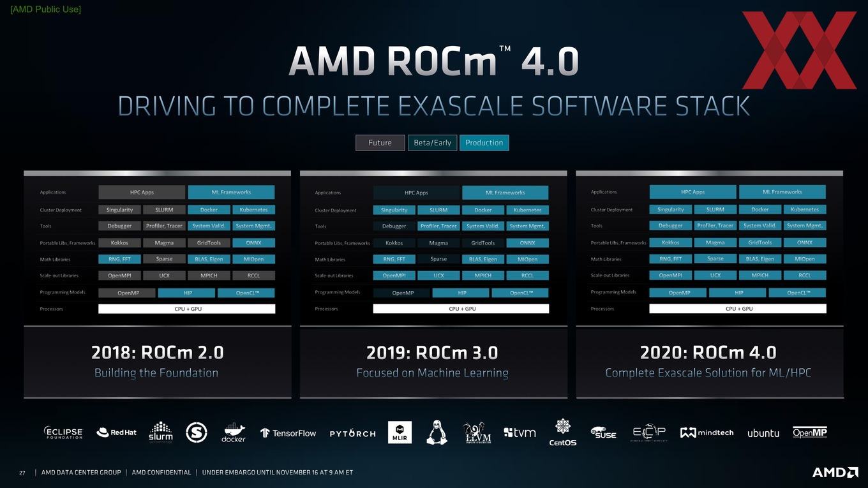
Task: Click the CentOS logo
Action: [x=563, y=433]
